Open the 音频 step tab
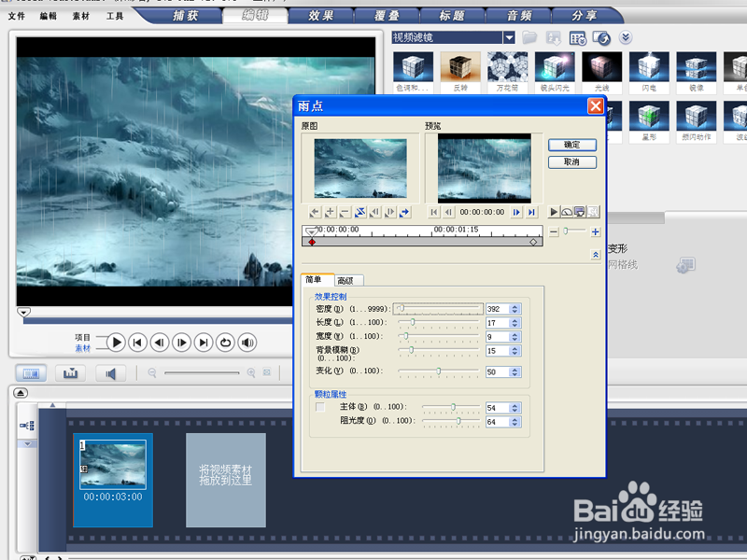747x560 pixels. point(519,16)
